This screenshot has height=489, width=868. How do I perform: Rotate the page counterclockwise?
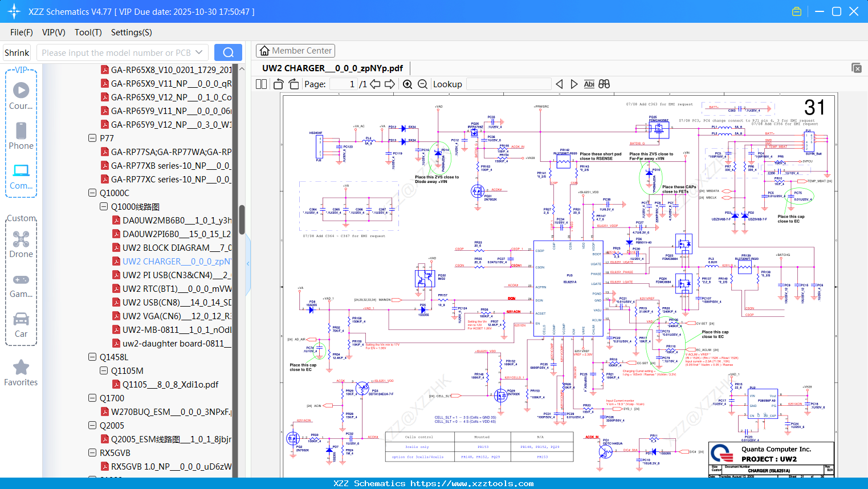coord(279,84)
